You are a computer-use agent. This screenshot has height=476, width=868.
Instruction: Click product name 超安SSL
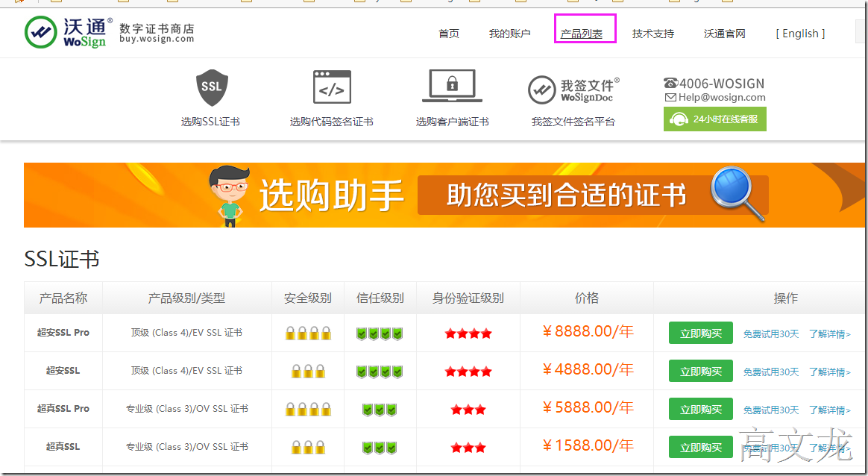[x=63, y=370]
